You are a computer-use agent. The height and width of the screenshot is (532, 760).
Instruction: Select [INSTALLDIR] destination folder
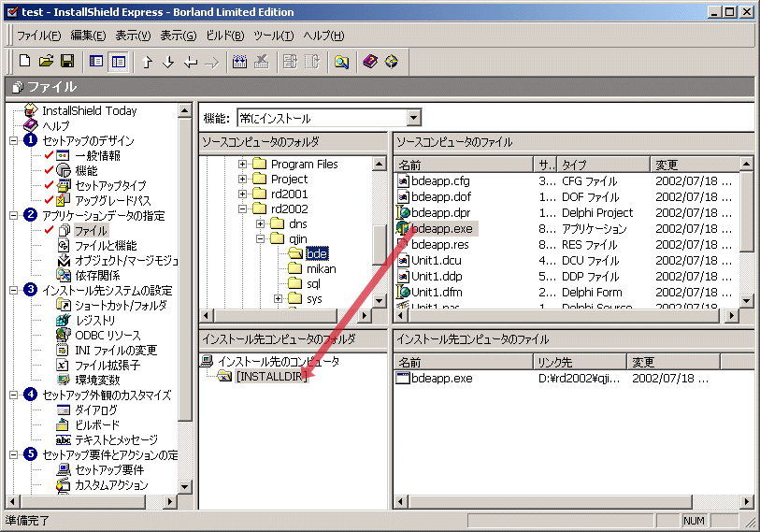tap(271, 377)
